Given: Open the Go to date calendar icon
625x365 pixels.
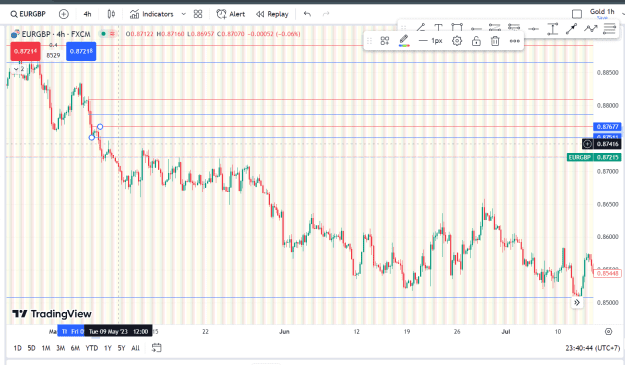Looking at the screenshot, I should pos(157,348).
